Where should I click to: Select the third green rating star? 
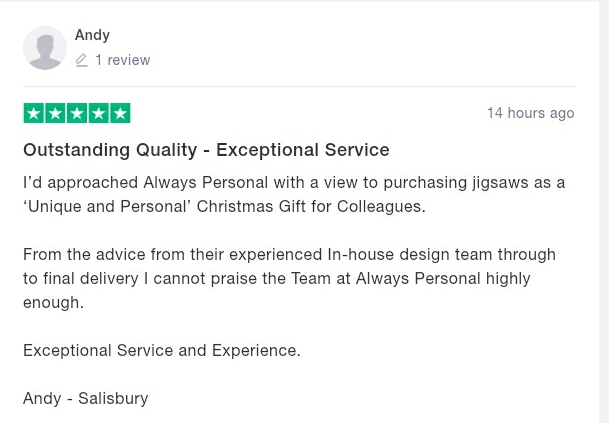(77, 113)
